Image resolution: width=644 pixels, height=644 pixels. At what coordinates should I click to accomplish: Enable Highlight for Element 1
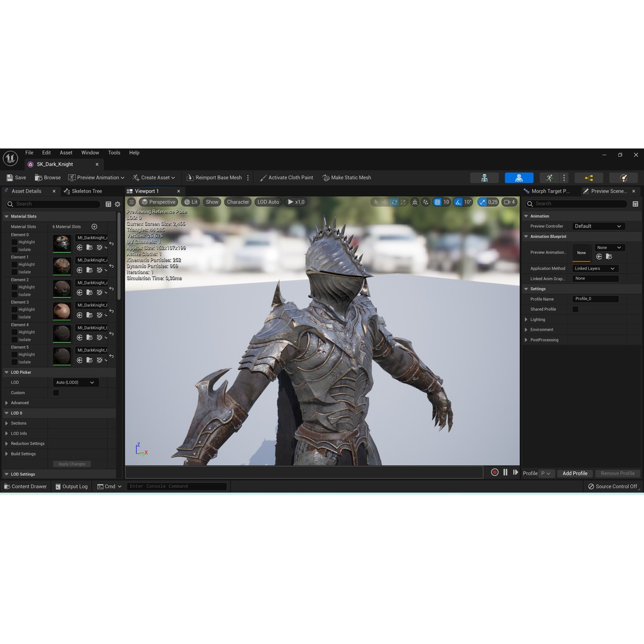click(14, 265)
